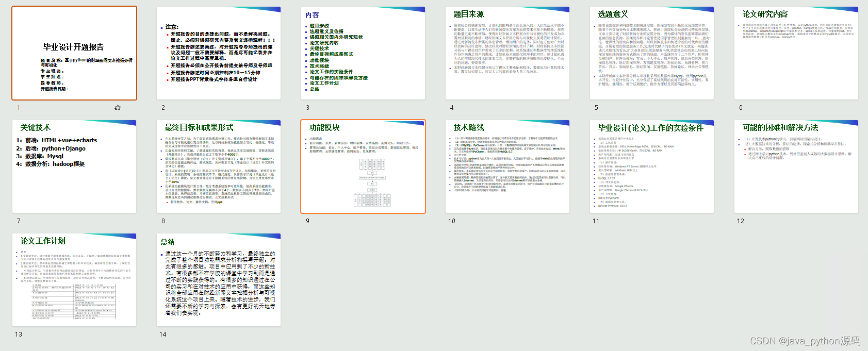Select the 总结 summary slide thumbnail
This screenshot has width=868, height=351.
click(x=219, y=280)
